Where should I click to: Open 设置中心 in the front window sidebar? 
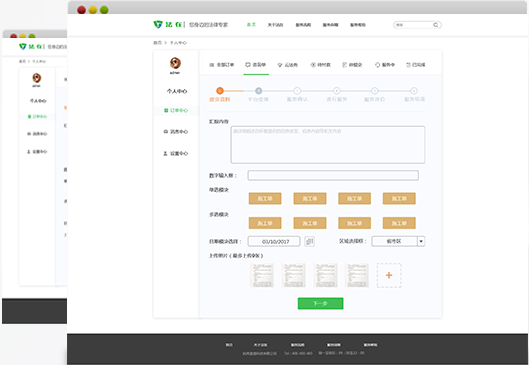click(176, 153)
